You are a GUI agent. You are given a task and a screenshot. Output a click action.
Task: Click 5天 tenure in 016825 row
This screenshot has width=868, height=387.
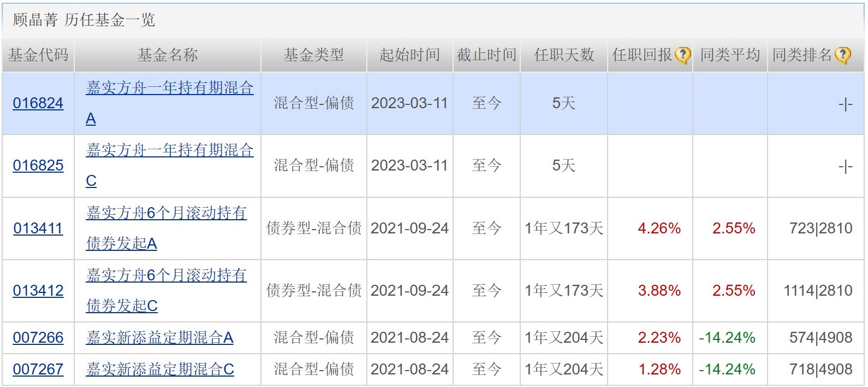click(564, 166)
